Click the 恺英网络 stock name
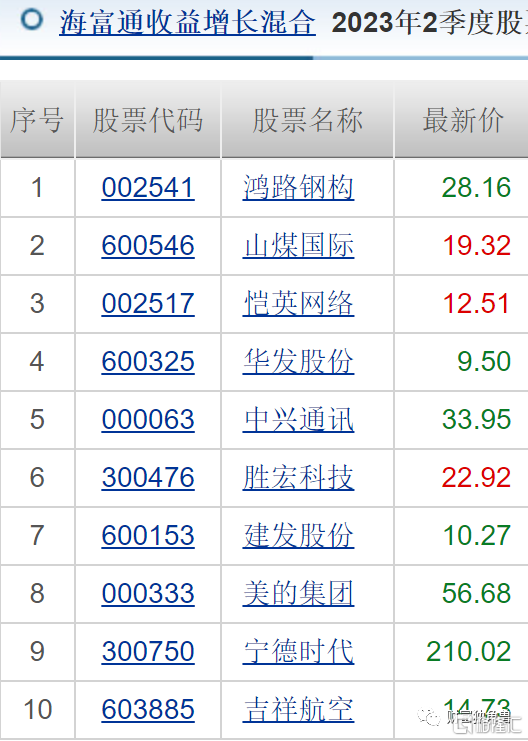The width and height of the screenshot is (528, 741). tap(298, 303)
